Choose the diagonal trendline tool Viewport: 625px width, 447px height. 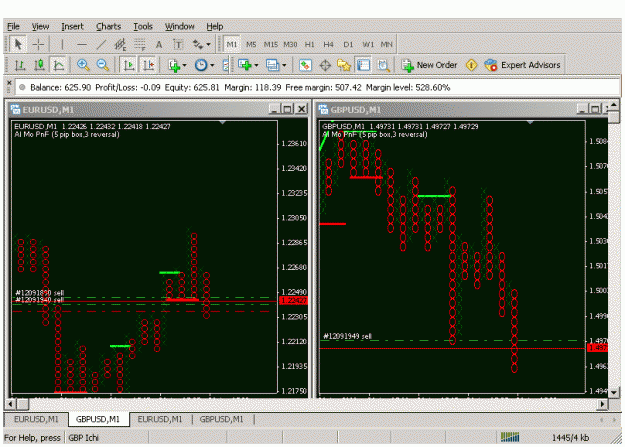(101, 44)
